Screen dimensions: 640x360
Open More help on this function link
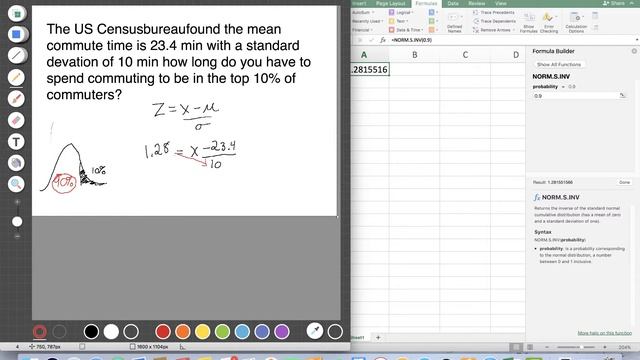click(x=604, y=333)
